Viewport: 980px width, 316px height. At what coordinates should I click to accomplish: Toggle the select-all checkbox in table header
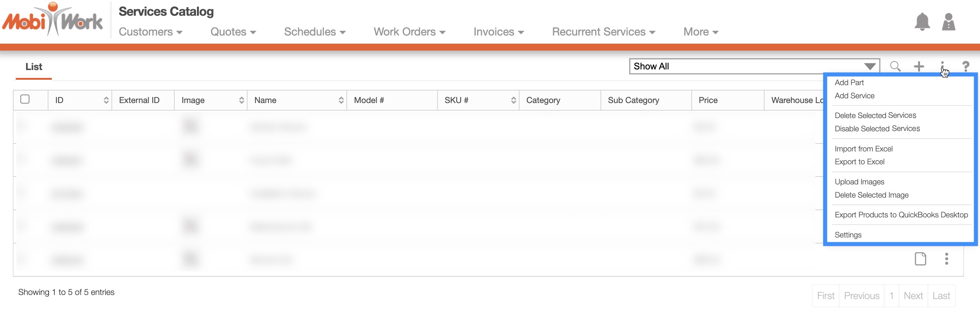click(25, 99)
